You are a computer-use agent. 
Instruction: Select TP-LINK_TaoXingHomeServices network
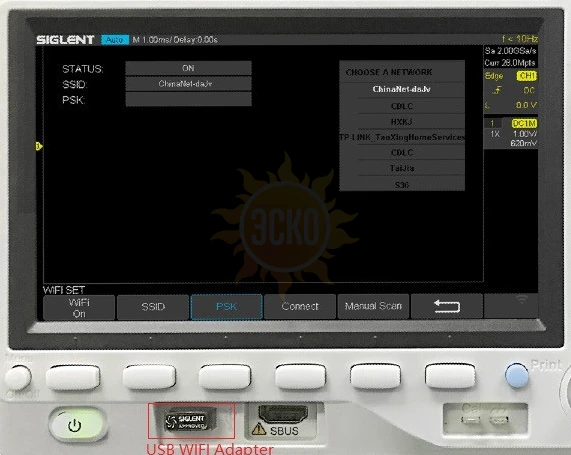pos(402,137)
